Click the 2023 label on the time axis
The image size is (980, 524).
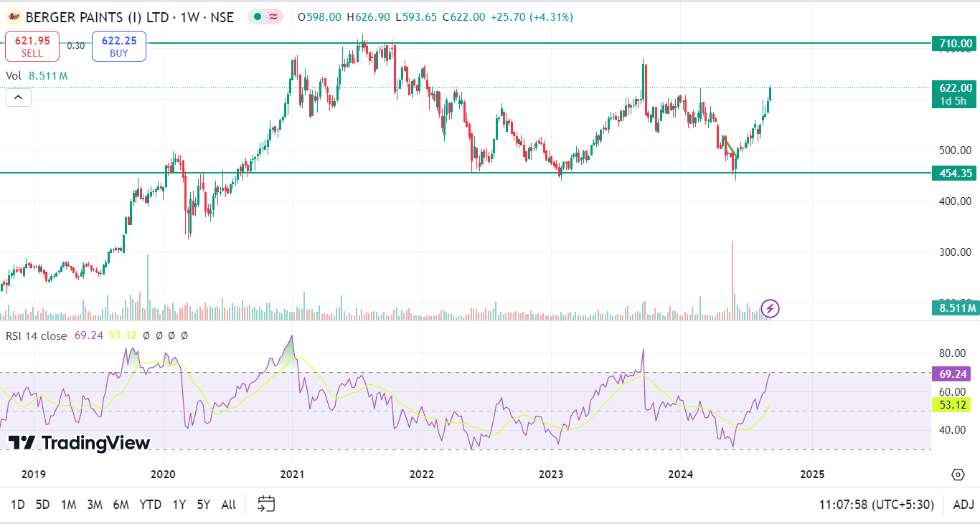550,474
